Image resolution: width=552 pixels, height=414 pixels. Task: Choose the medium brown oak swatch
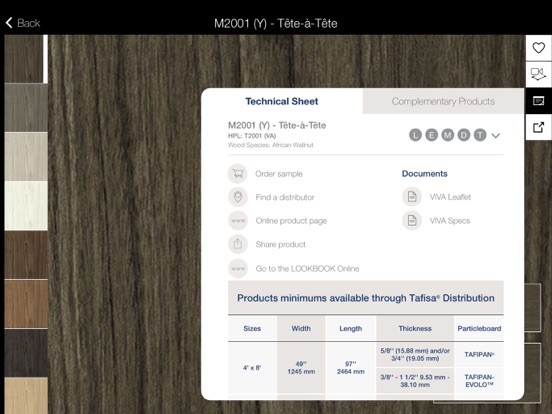(26, 304)
